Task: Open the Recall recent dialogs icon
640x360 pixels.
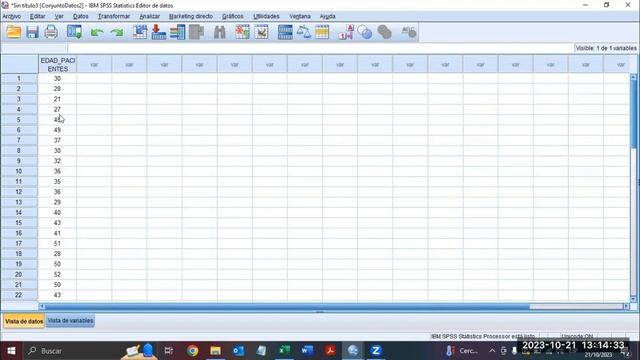Action: pos(74,32)
